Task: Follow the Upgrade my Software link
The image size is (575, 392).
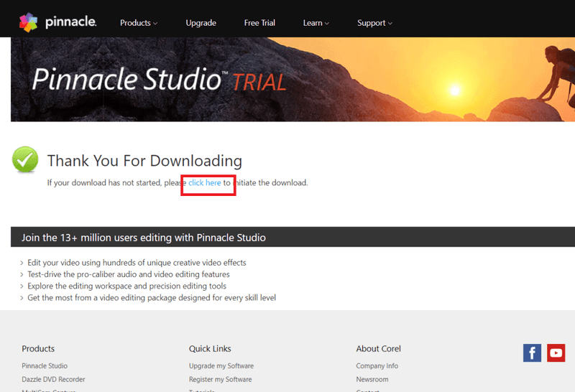Action: 221,365
